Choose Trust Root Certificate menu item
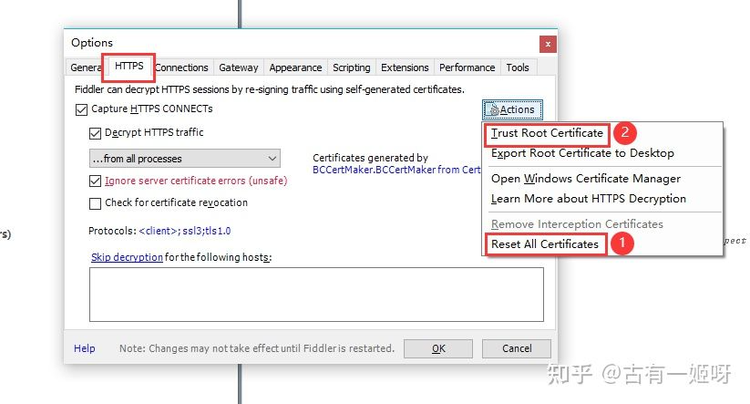 pos(547,133)
